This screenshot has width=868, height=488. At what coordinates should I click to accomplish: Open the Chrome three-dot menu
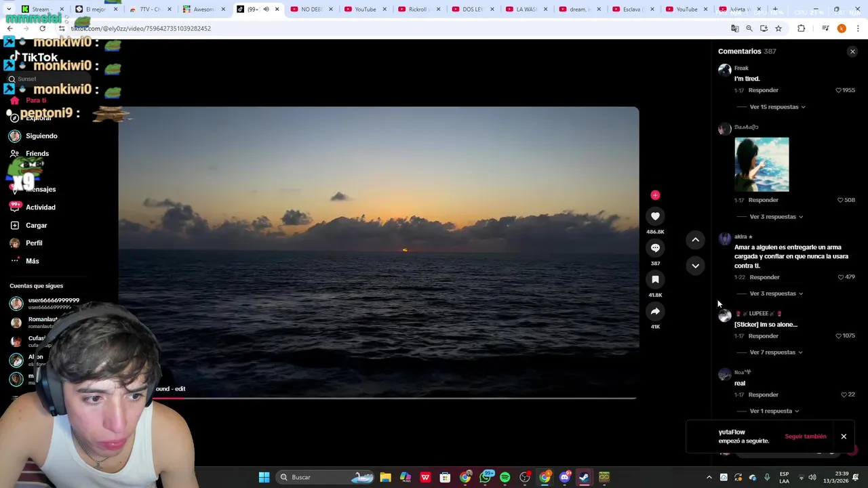(x=858, y=28)
